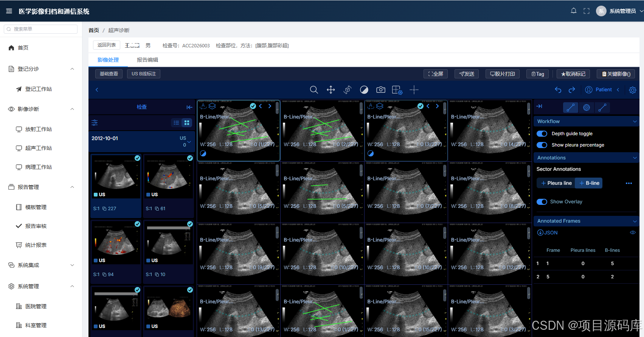Screen dimensions: 644x337
Task: Capture viewport with the camera icon
Action: 381,90
